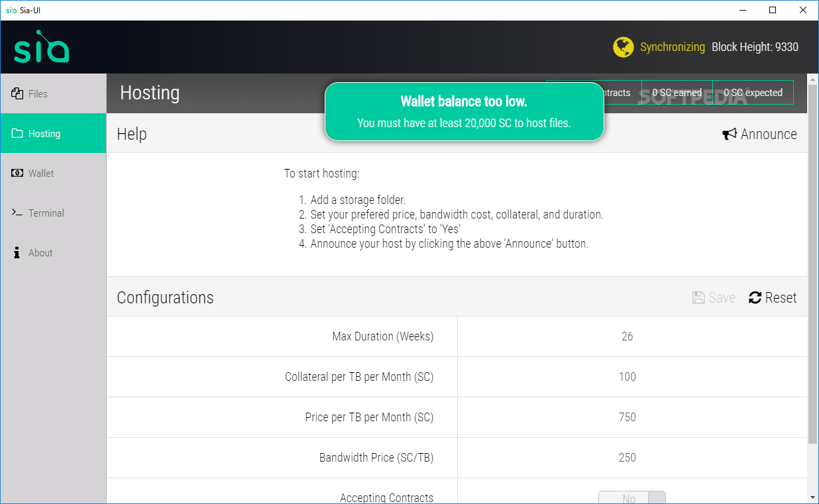Click the Save floppy disk icon
The image size is (819, 504).
[698, 297]
